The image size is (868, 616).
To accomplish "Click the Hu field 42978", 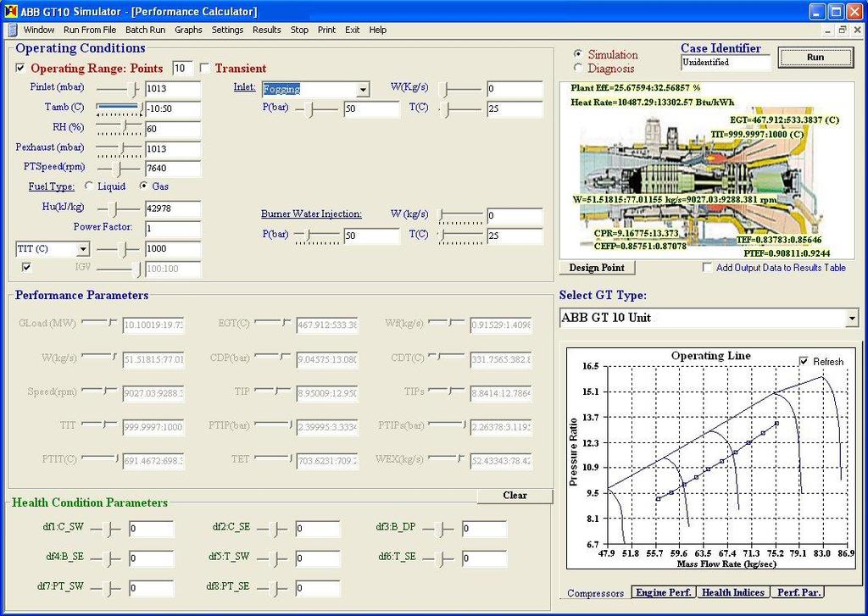I will pos(173,208).
